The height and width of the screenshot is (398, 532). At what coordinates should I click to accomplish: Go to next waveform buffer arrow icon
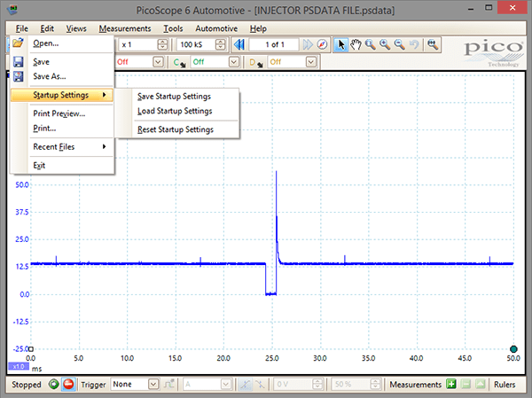click(x=308, y=44)
